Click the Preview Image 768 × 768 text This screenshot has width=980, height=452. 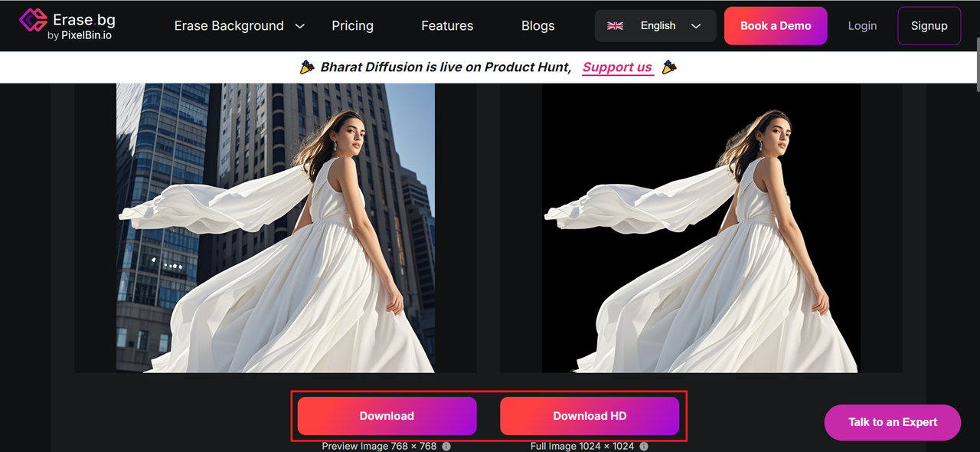point(379,446)
